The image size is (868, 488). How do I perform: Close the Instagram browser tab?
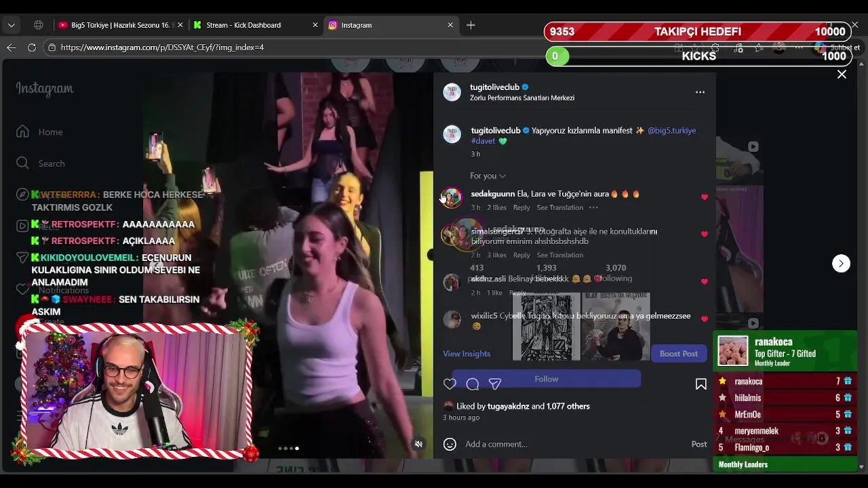coord(450,25)
